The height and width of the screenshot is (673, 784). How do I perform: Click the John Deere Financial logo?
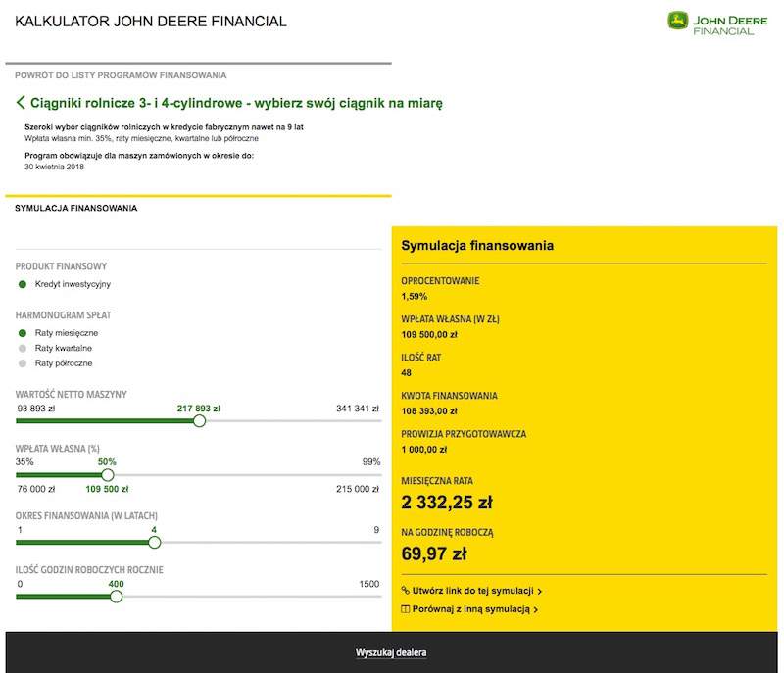[717, 24]
